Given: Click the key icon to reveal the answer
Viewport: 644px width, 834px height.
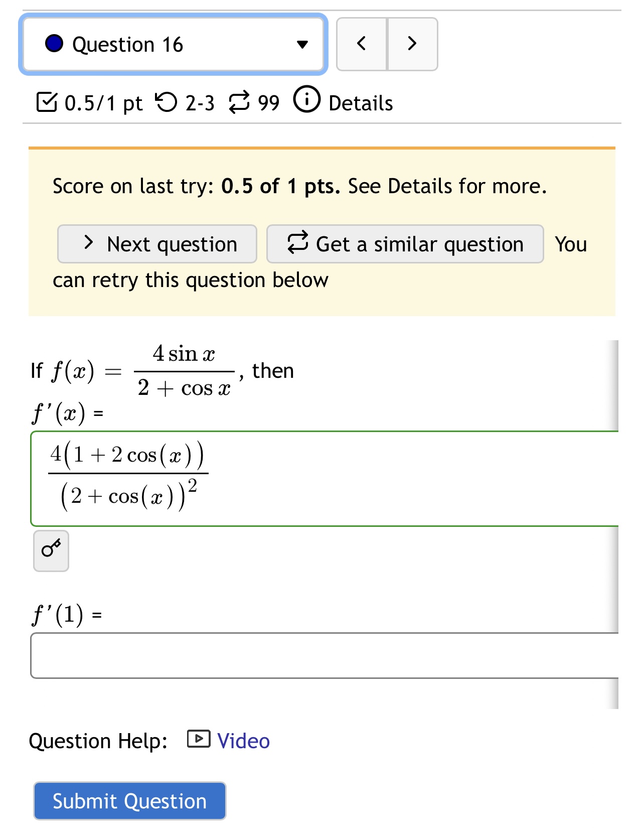Looking at the screenshot, I should click(x=50, y=550).
